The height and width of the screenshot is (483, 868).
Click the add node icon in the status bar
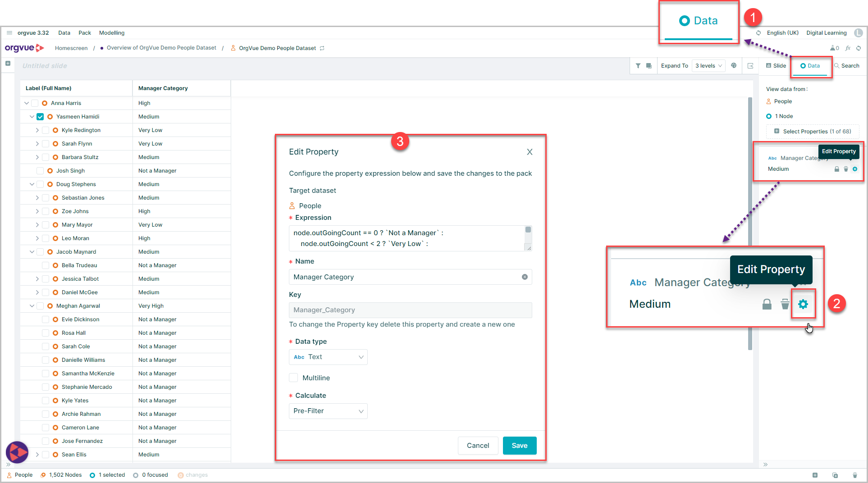coord(815,475)
